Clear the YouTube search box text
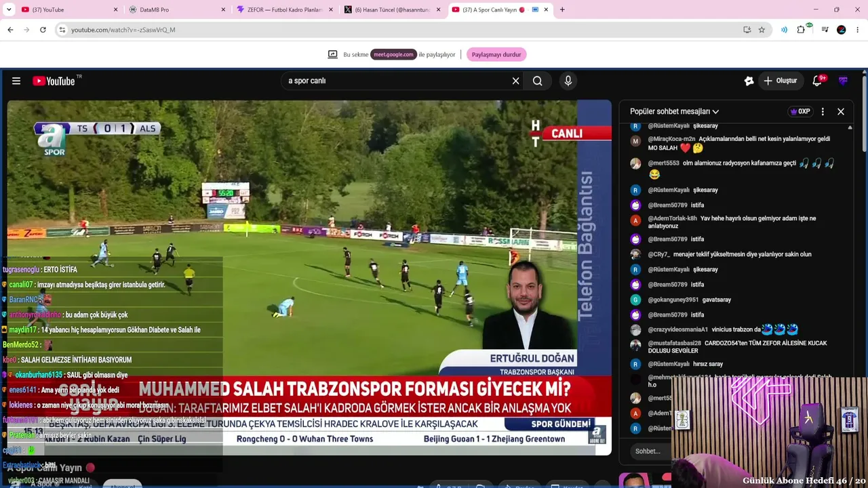The width and height of the screenshot is (868, 488). tap(515, 81)
